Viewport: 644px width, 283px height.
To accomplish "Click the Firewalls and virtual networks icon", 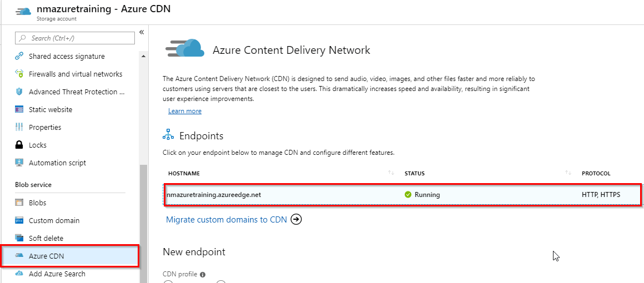I will [19, 74].
